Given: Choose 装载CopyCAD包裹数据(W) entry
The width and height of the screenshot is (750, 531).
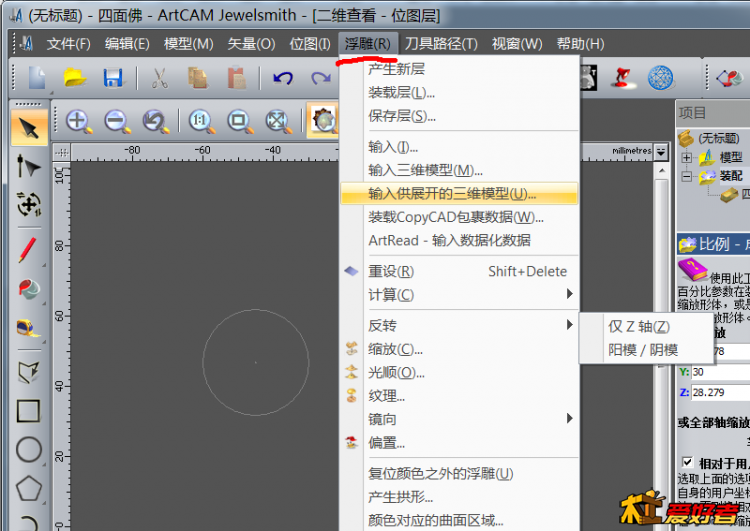Looking at the screenshot, I should click(459, 217).
